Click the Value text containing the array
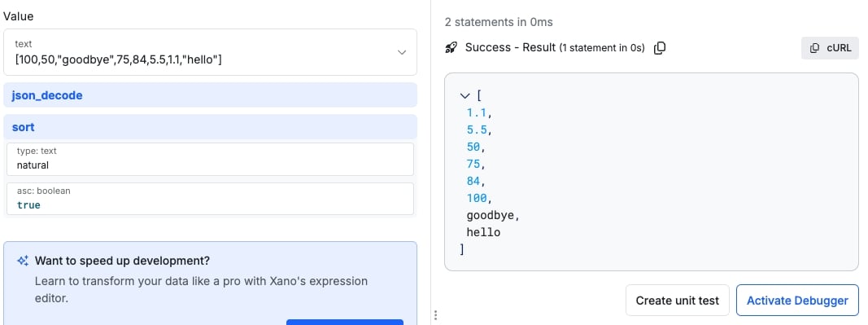Screen dimensions: 868x325 pyautogui.click(x=119, y=60)
